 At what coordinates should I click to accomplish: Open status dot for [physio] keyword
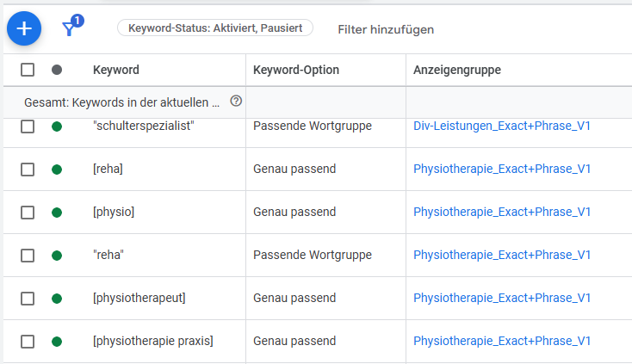(x=57, y=213)
